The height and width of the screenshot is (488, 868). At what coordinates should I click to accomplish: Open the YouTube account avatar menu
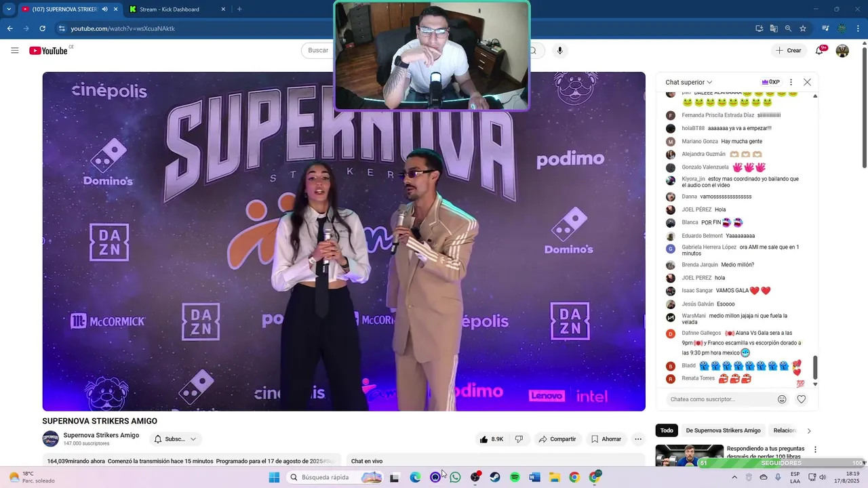tap(842, 50)
